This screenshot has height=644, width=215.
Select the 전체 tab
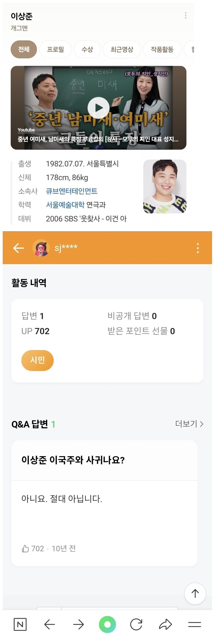[24, 49]
